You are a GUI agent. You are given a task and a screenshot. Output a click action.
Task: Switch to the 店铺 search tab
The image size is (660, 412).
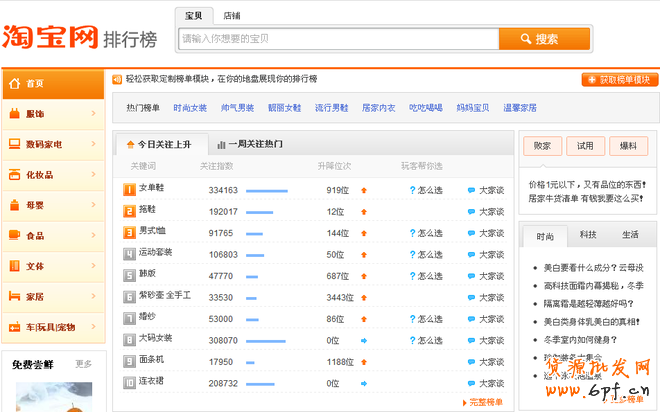[x=232, y=16]
